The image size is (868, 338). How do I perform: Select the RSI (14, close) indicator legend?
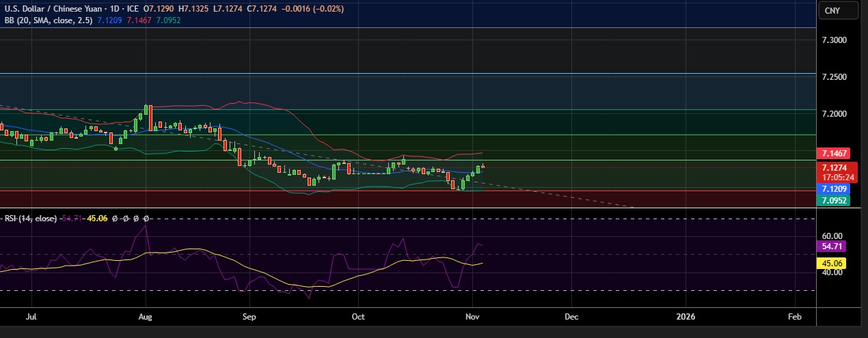(31, 219)
